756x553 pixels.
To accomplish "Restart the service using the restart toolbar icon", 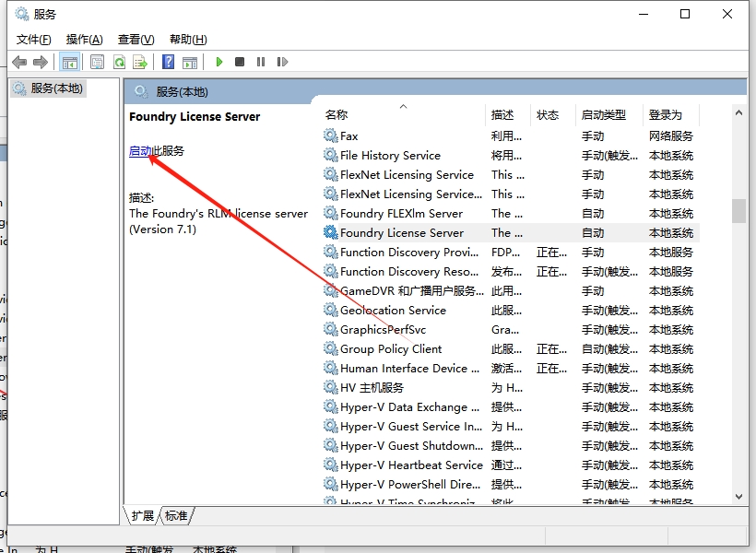I will click(282, 61).
